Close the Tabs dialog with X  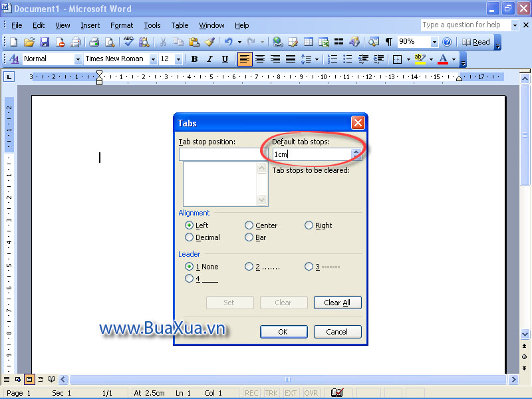(358, 123)
